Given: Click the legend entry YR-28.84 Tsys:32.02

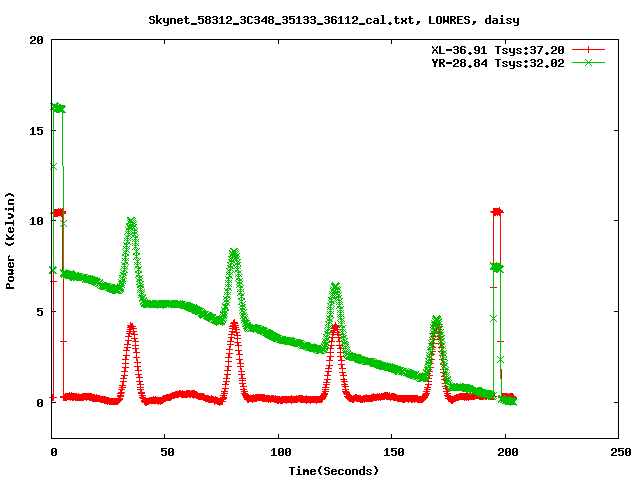Looking at the screenshot, I should [x=498, y=63].
